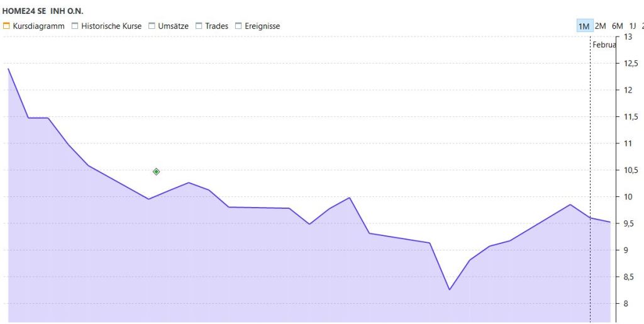Click the icon beside Historische Kurse
This screenshot has width=644, height=324.
(x=75, y=26)
